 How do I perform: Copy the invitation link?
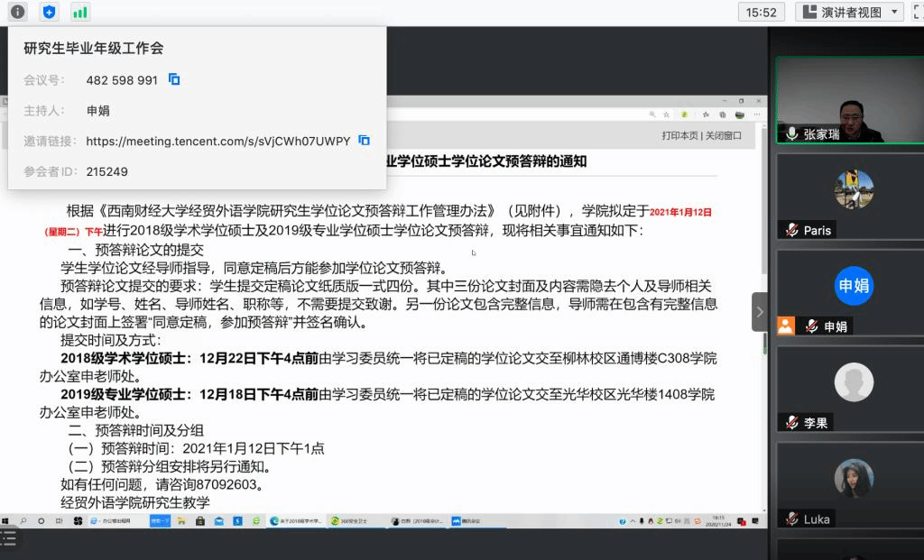click(365, 140)
